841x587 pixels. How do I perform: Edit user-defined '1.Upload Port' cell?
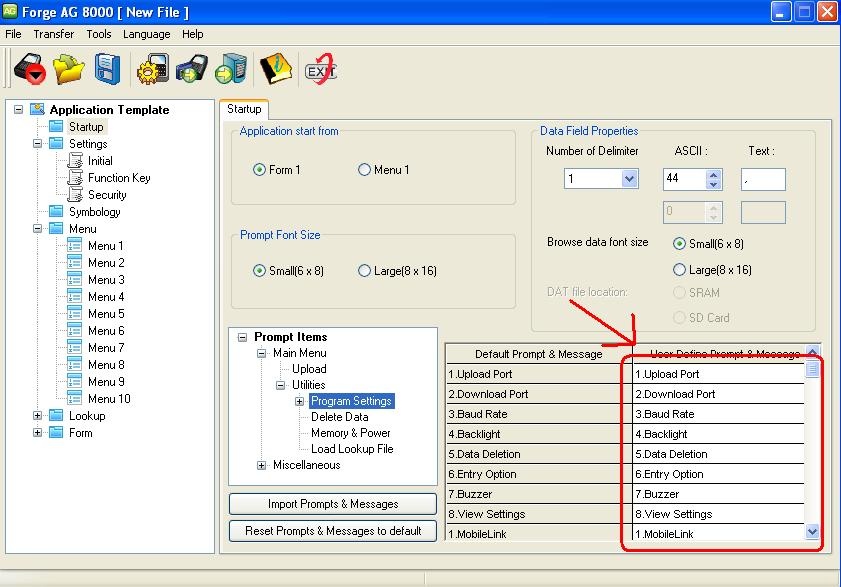[719, 374]
